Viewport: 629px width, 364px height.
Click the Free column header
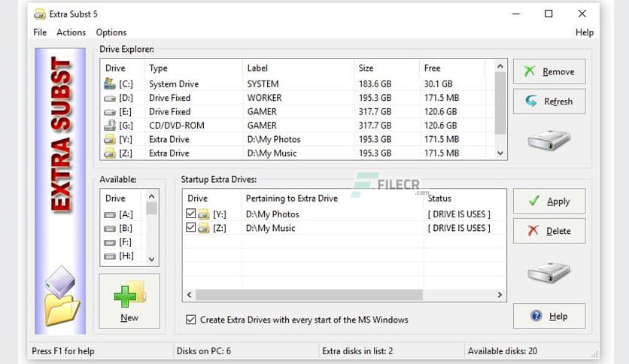pyautogui.click(x=452, y=68)
